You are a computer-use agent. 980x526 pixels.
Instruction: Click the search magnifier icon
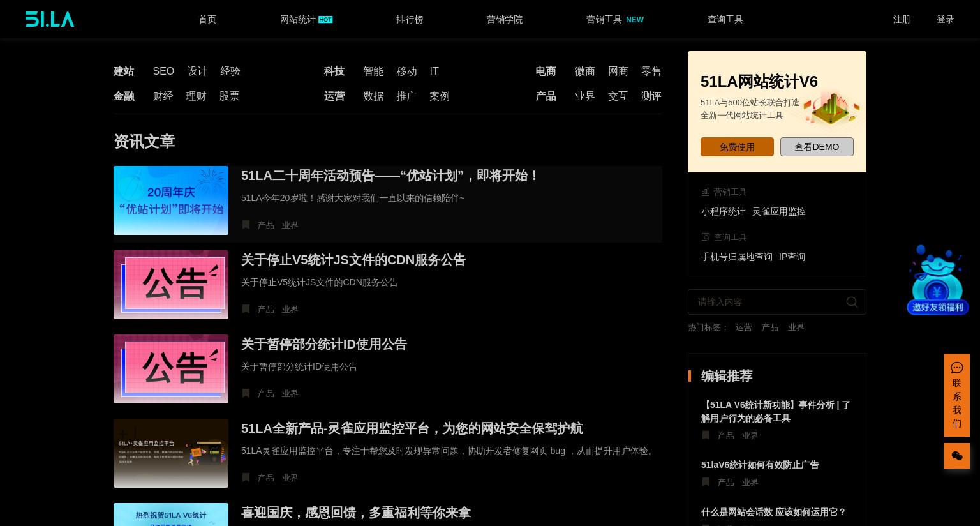point(852,302)
